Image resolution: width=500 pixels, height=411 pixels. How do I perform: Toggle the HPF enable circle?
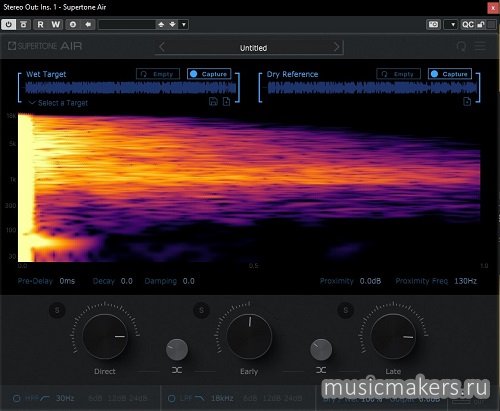click(x=16, y=398)
